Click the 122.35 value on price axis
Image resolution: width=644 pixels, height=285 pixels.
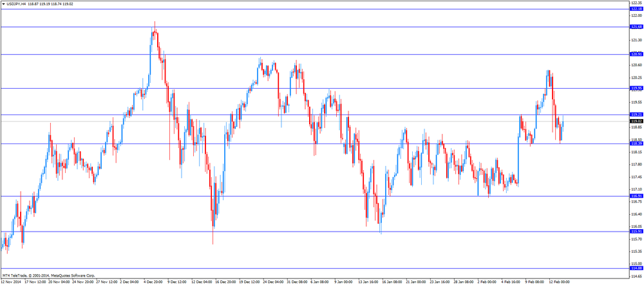coord(637,3)
